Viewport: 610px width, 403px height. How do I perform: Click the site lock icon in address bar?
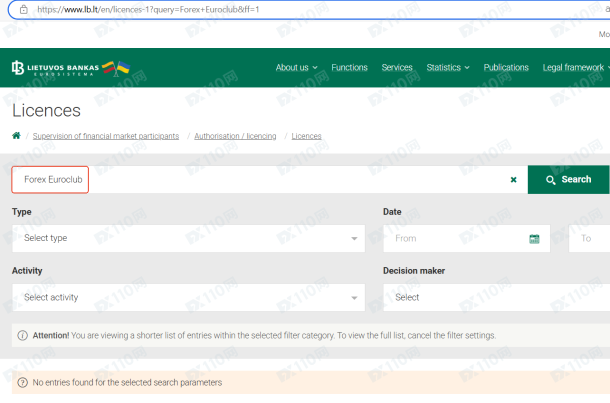(23, 9)
